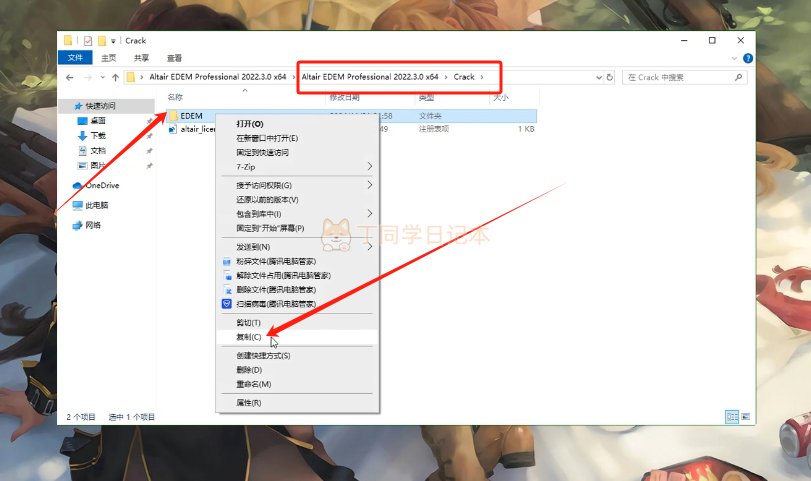This screenshot has height=481, width=811.
Task: Choose 复制(C) in context menu
Action: tap(297, 337)
